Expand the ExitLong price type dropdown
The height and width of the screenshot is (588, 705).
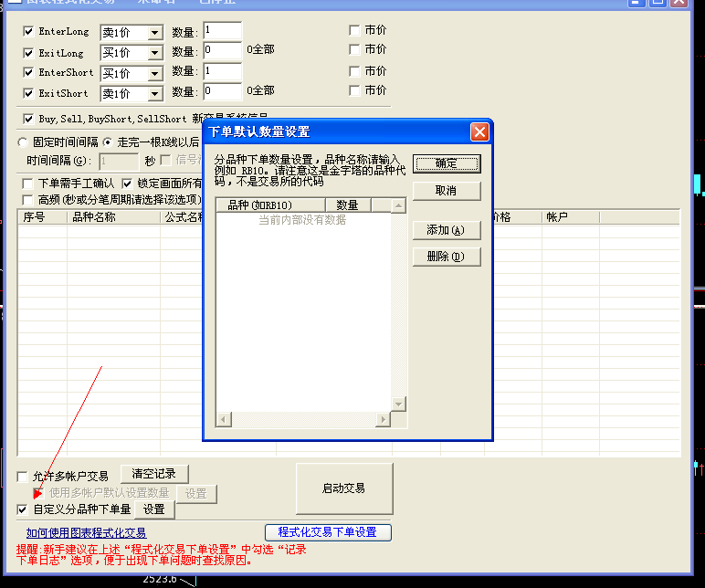154,54
